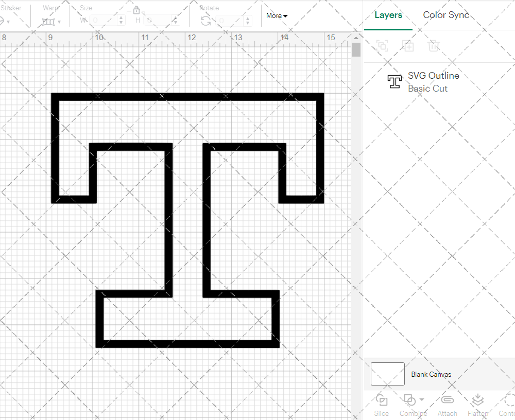Switch to the Color Sync tab

(x=446, y=15)
